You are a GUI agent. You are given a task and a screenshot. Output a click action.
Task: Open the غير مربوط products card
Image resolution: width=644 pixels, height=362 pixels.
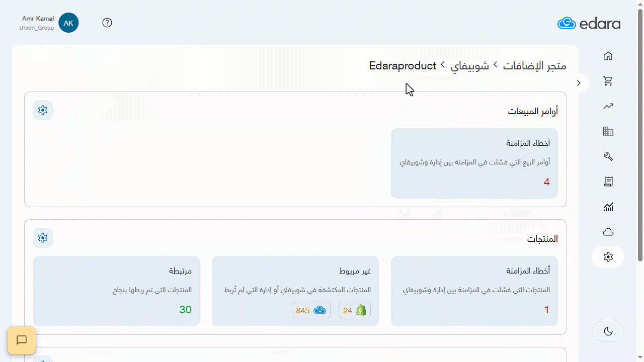click(x=295, y=291)
